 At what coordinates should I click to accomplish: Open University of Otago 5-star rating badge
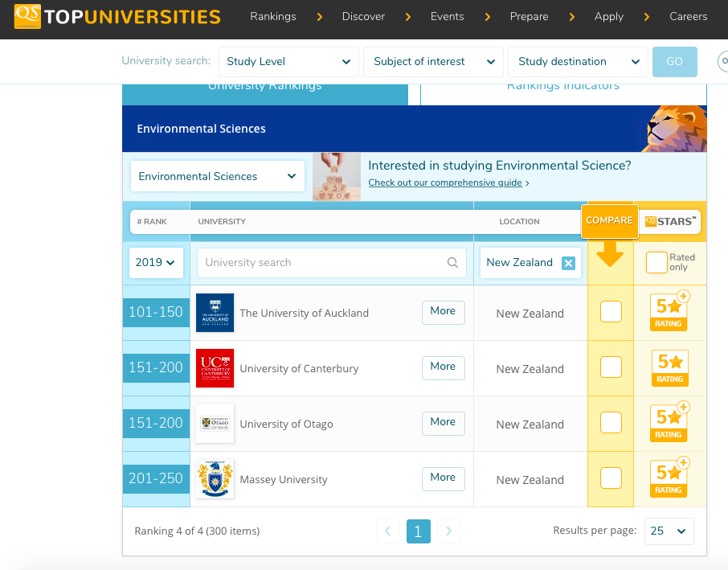(669, 423)
